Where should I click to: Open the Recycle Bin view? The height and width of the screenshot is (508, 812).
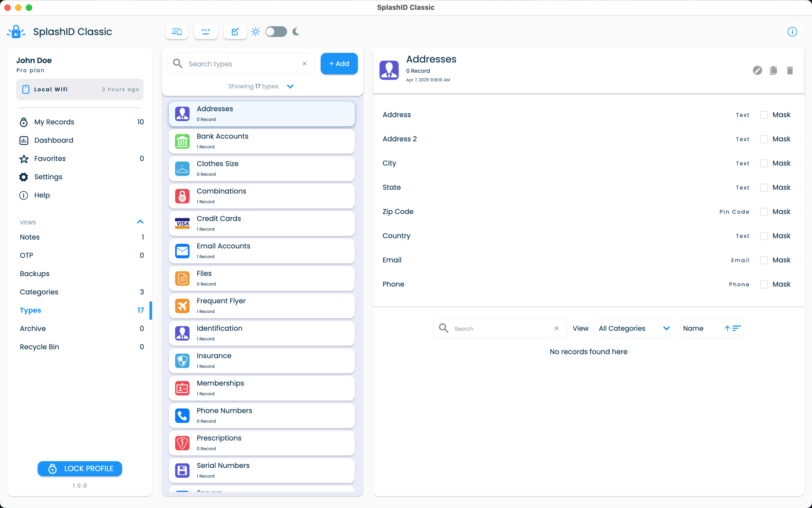coord(81,347)
